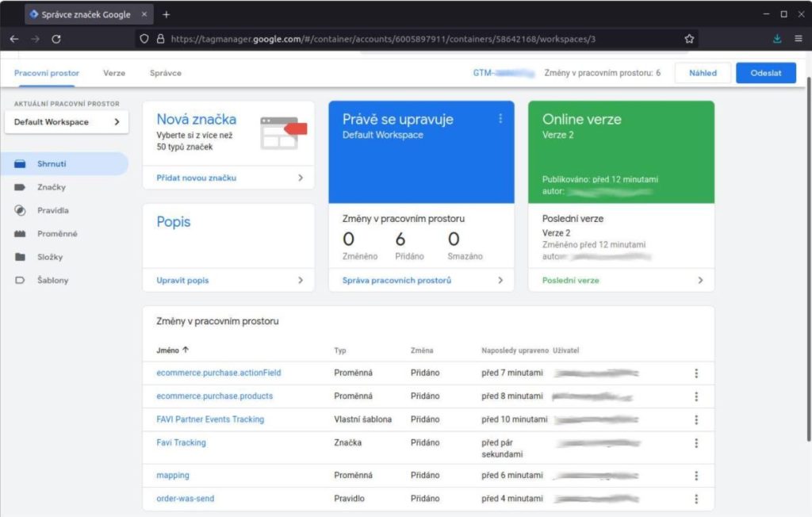Open options menu for the mapping variable row
This screenshot has height=517, width=812.
[x=696, y=475]
